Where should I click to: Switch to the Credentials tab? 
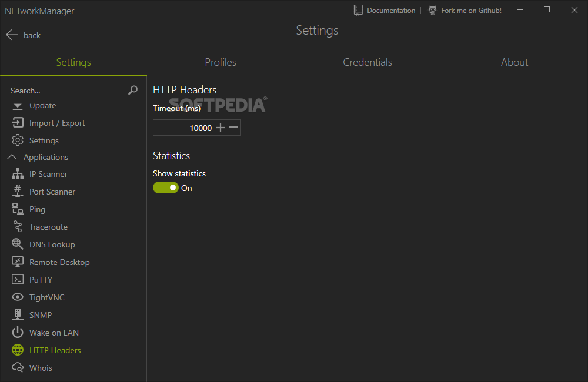[367, 62]
